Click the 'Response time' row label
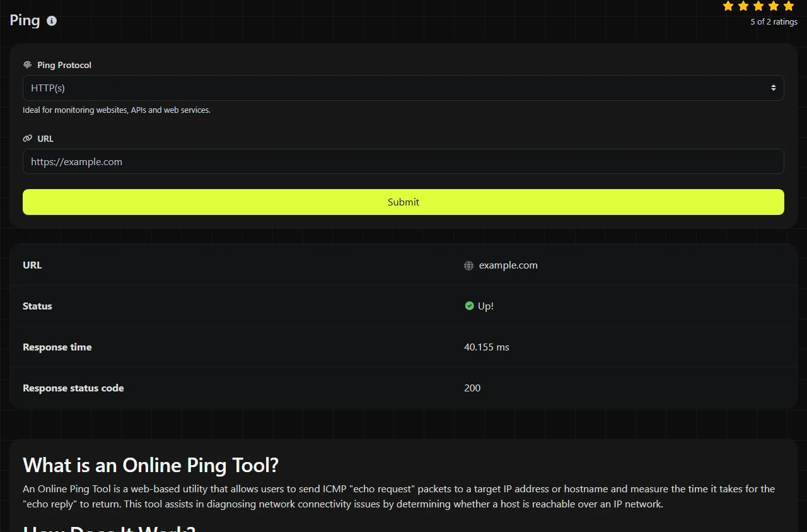This screenshot has width=807, height=532. pos(57,347)
